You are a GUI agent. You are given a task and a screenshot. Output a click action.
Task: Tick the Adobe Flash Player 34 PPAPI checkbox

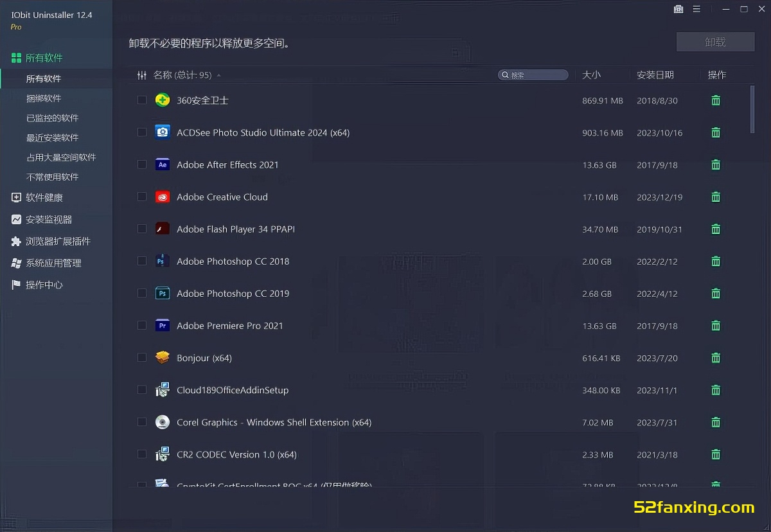tap(142, 229)
